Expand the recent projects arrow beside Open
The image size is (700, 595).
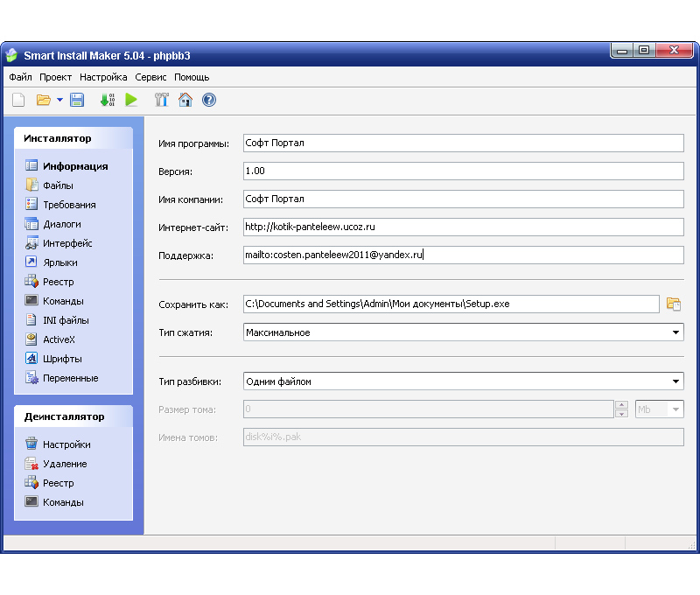click(x=59, y=100)
